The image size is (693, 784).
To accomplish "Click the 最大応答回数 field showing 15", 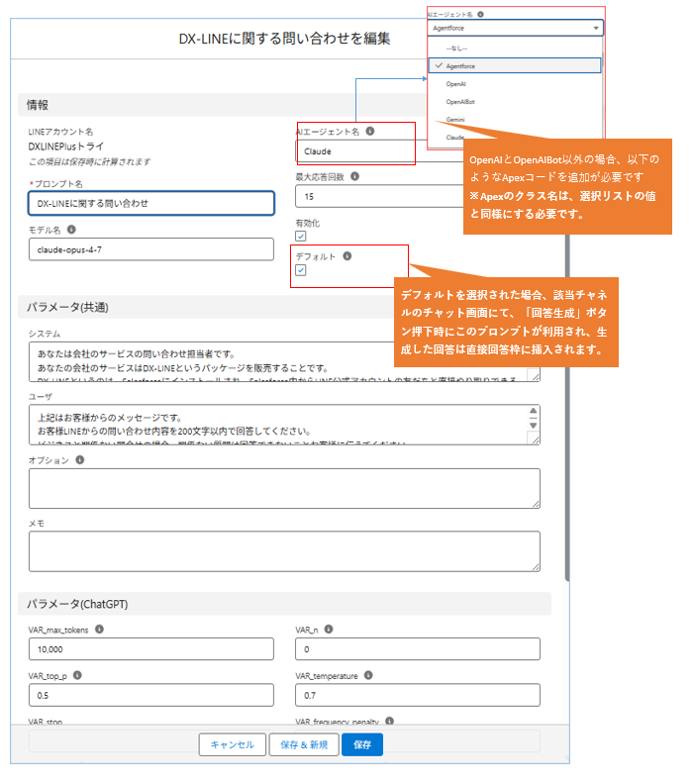I will pos(380,197).
